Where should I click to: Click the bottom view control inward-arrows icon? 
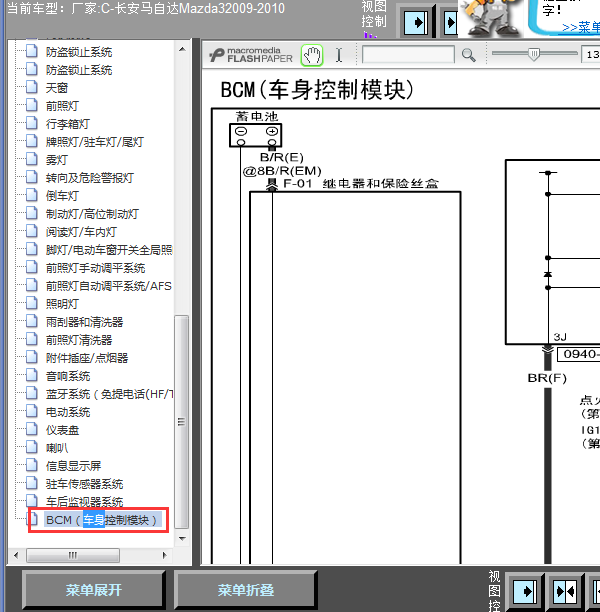pos(566,591)
